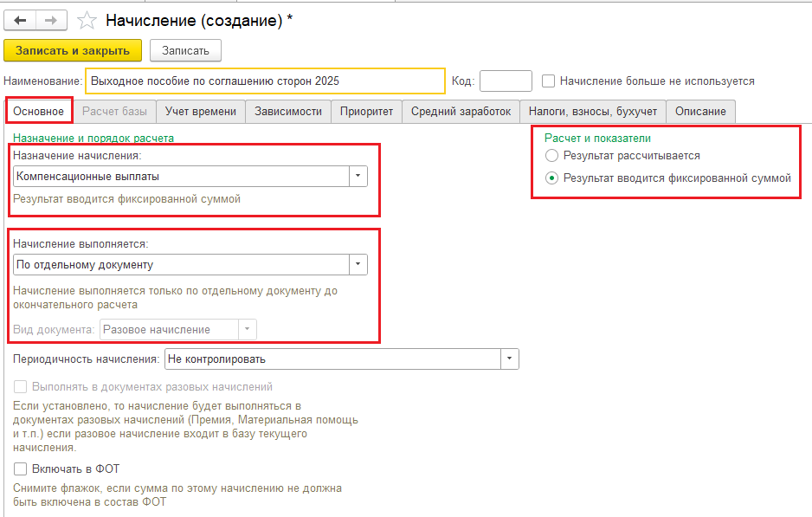Expand the 'Начисление выполняется' dropdown

pos(358,265)
